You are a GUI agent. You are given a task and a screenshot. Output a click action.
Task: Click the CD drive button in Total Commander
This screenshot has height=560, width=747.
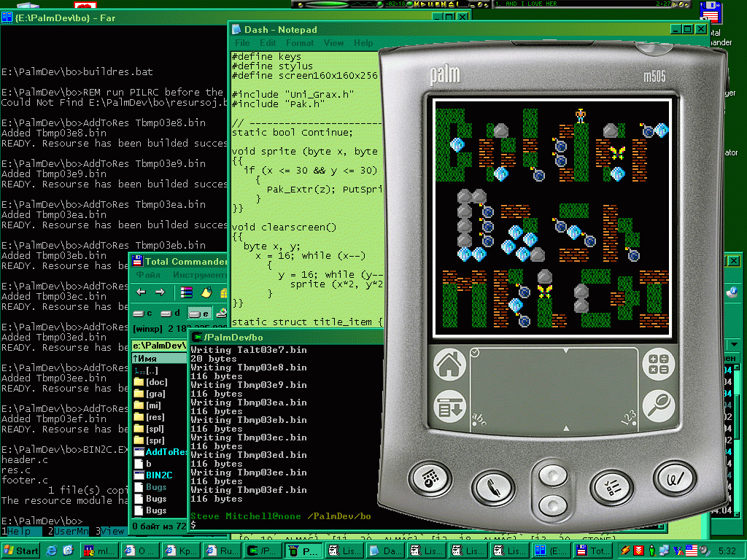click(x=222, y=313)
